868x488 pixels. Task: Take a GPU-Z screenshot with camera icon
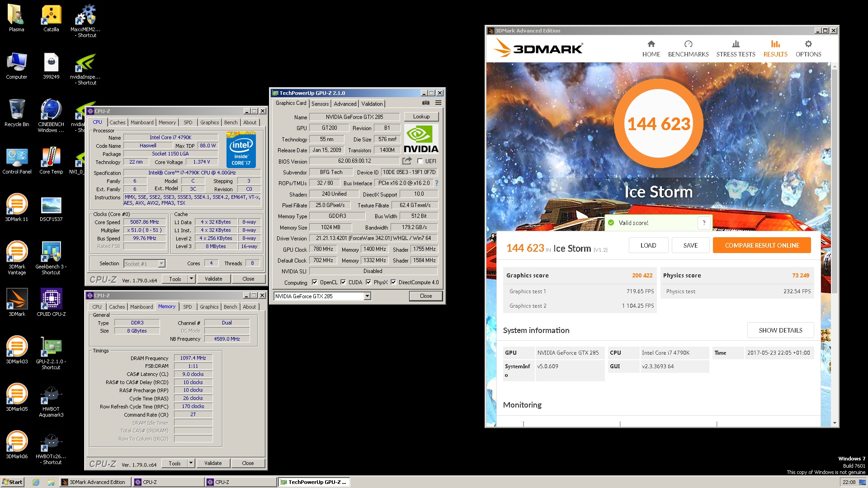pyautogui.click(x=425, y=103)
